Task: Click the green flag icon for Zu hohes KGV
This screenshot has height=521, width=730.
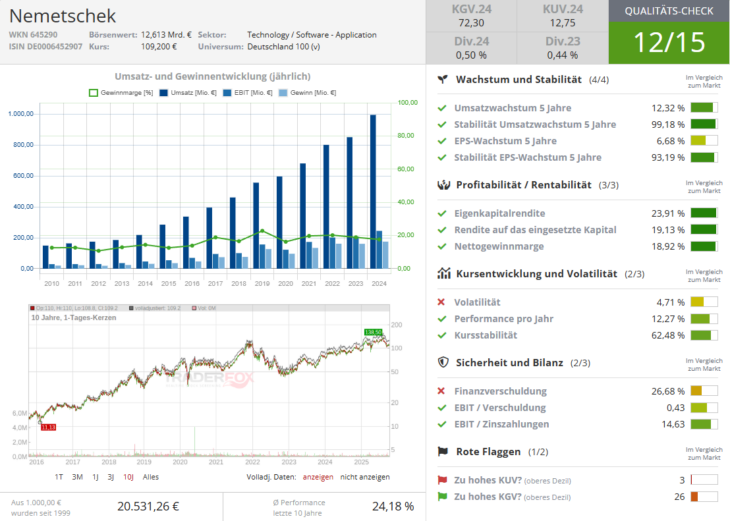Action: pyautogui.click(x=442, y=497)
